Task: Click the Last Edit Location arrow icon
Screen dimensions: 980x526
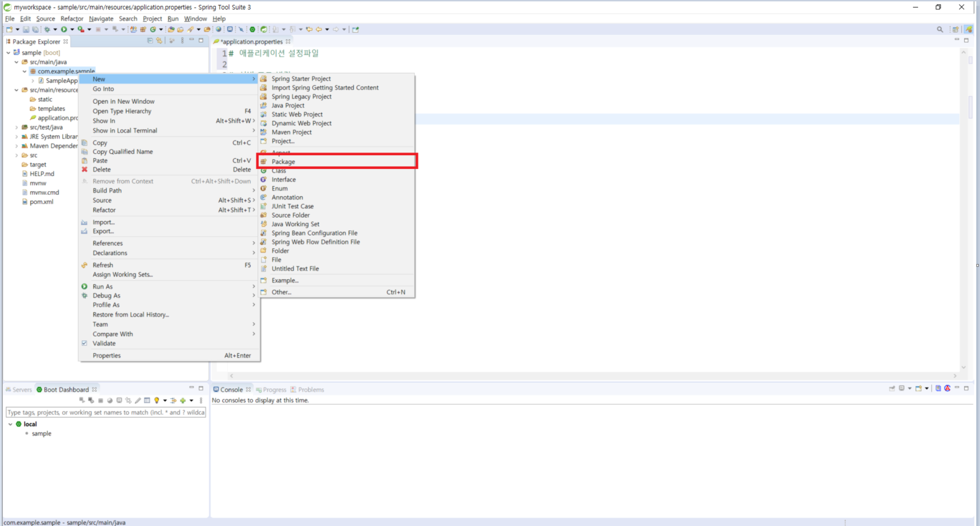Action: pos(308,29)
